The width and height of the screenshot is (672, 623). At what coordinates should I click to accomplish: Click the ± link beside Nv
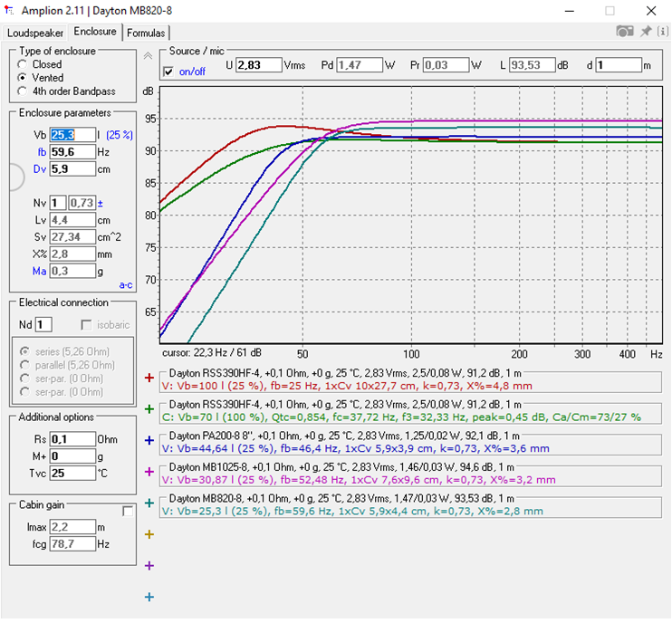(100, 204)
